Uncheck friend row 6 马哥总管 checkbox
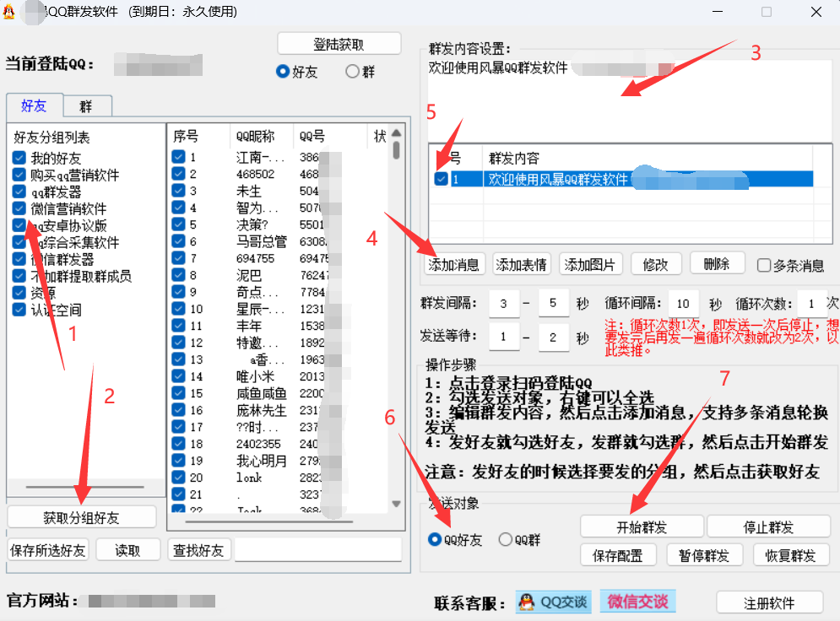The image size is (840, 621). coord(178,241)
